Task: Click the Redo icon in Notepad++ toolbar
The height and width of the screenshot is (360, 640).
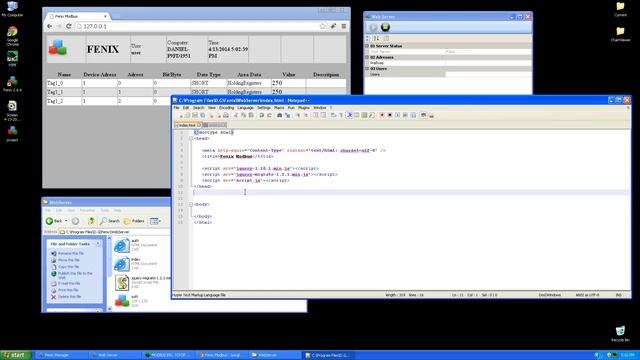Action: (x=269, y=116)
